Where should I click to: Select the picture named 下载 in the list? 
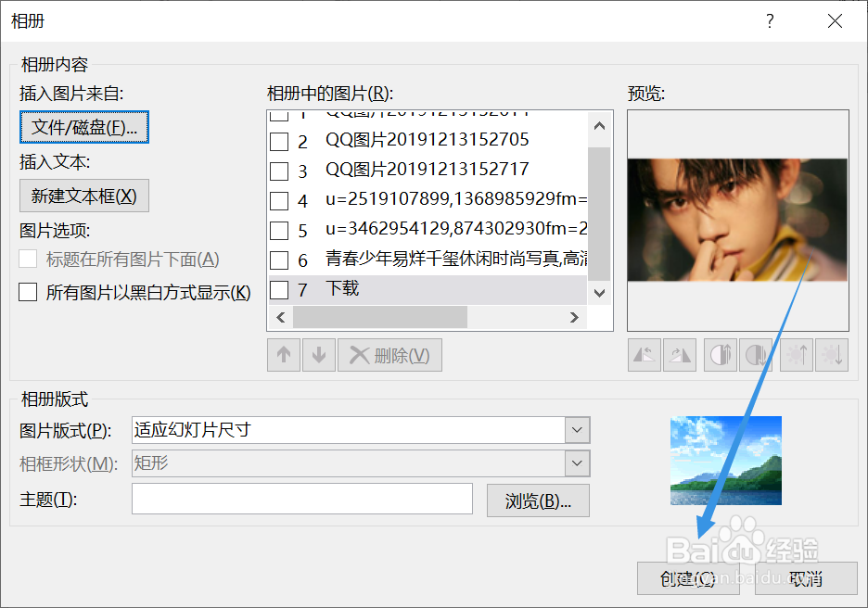click(343, 288)
